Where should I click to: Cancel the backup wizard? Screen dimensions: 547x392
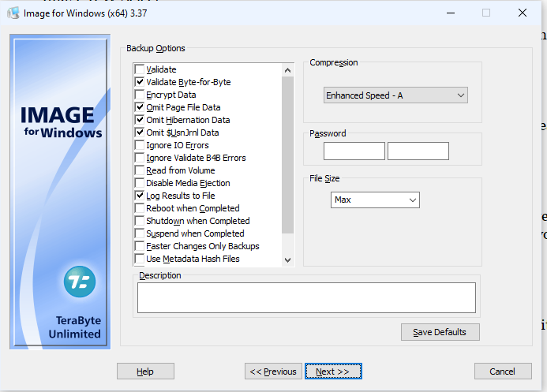[503, 371]
